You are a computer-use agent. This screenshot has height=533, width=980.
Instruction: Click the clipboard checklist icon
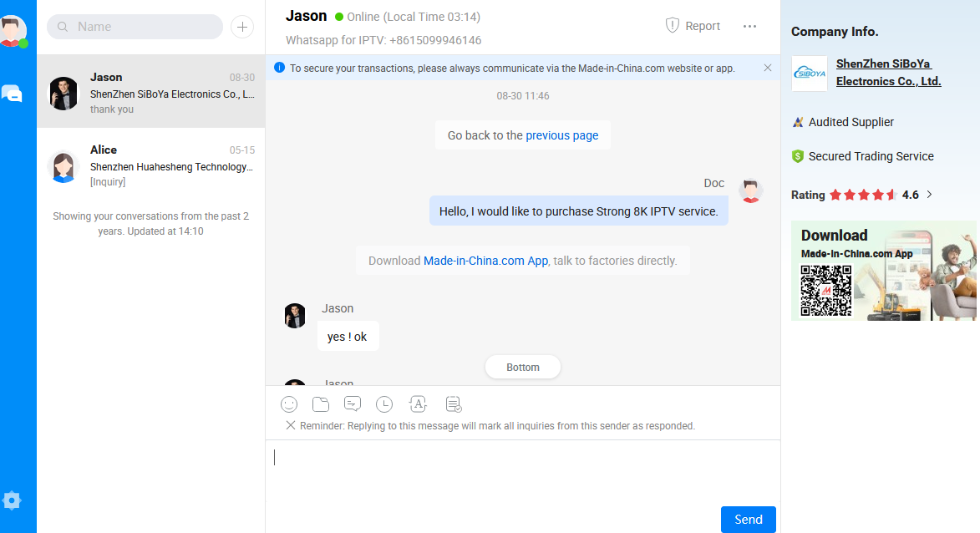[x=454, y=404]
